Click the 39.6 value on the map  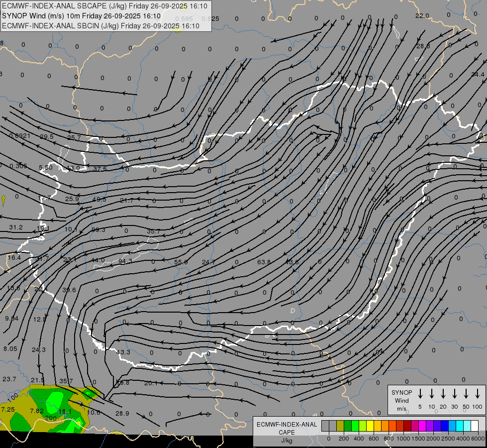coord(69,290)
